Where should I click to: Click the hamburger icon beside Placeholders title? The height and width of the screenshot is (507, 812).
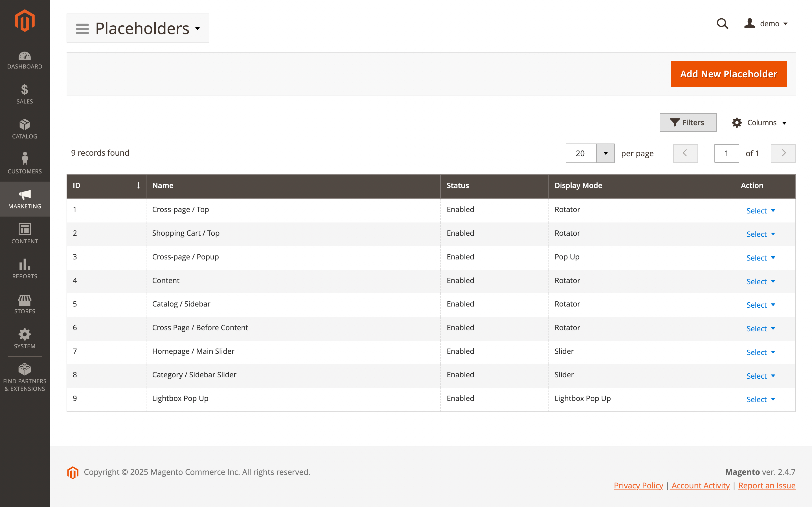point(82,28)
